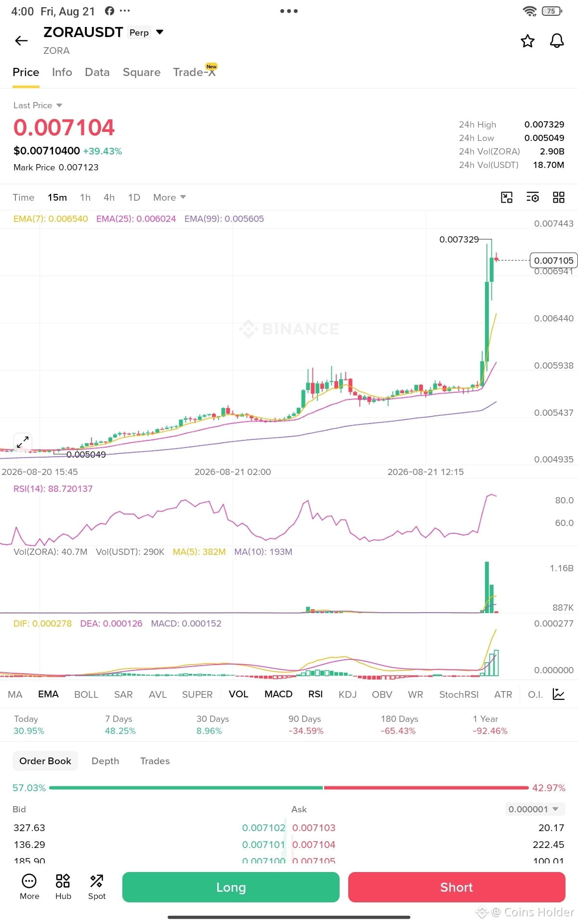This screenshot has height=924, width=578.
Task: Expand chart to full screen
Action: pos(23,442)
